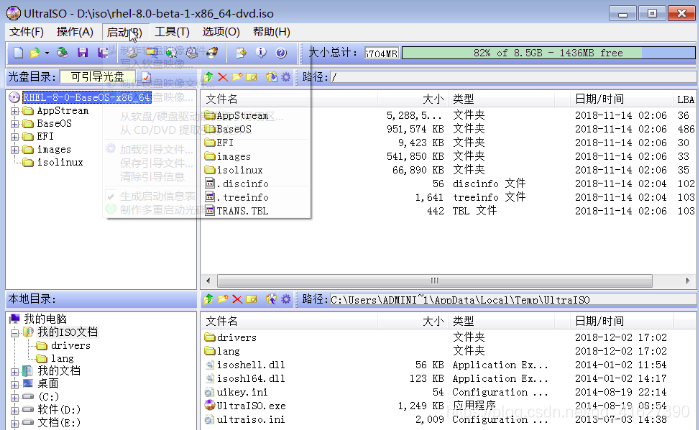Click the Add to ISO icon in local pane
The width and height of the screenshot is (699, 430).
271,299
